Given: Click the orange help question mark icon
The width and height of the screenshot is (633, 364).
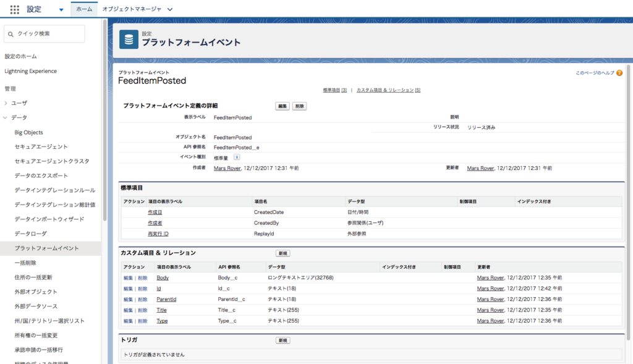Looking at the screenshot, I should point(619,73).
